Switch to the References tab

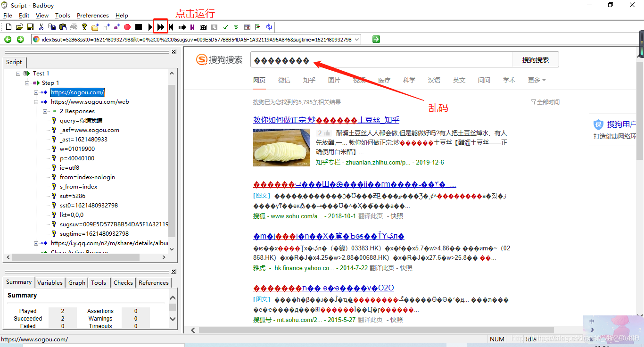point(154,282)
